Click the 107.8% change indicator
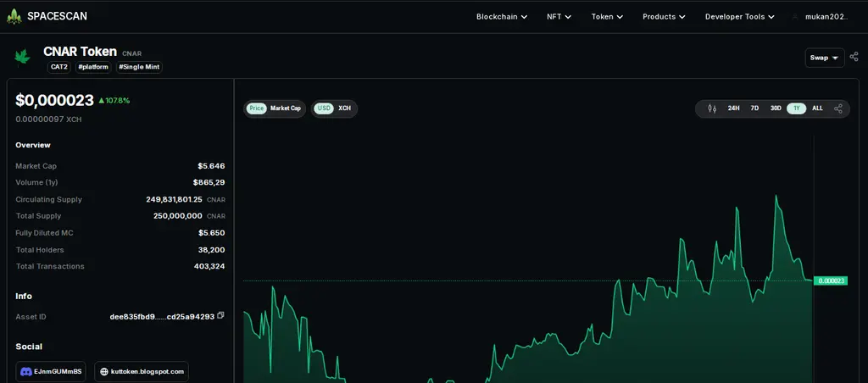868x383 pixels. click(x=114, y=101)
